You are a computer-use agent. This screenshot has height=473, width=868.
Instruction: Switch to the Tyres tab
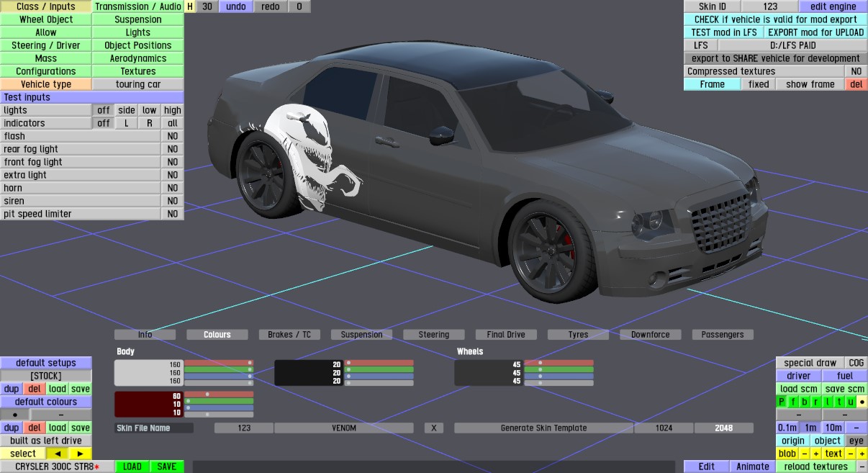click(578, 334)
